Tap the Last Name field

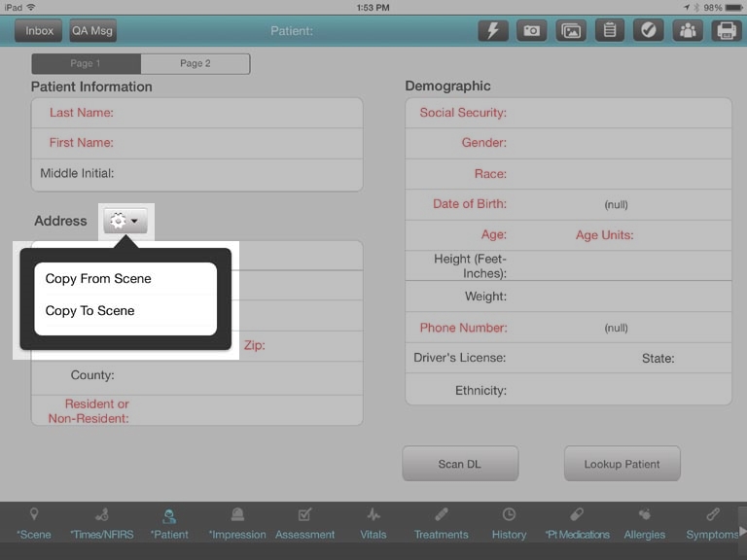click(x=197, y=114)
